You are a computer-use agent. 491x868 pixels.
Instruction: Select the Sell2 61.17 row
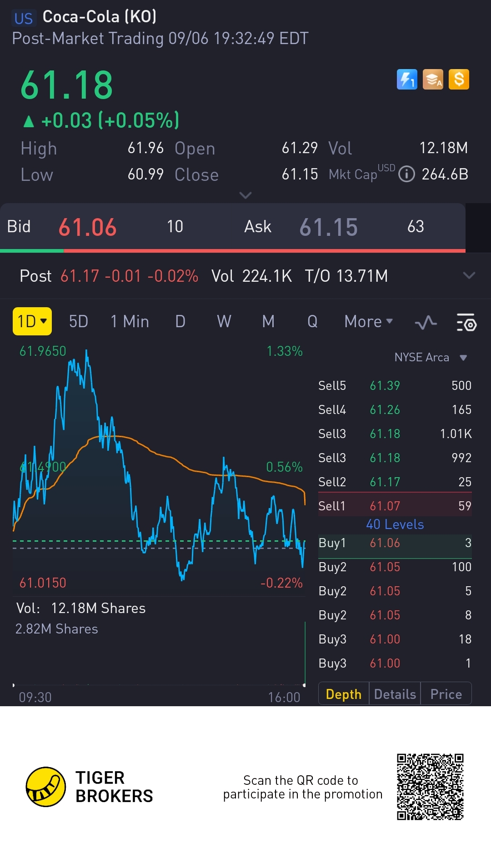395,482
